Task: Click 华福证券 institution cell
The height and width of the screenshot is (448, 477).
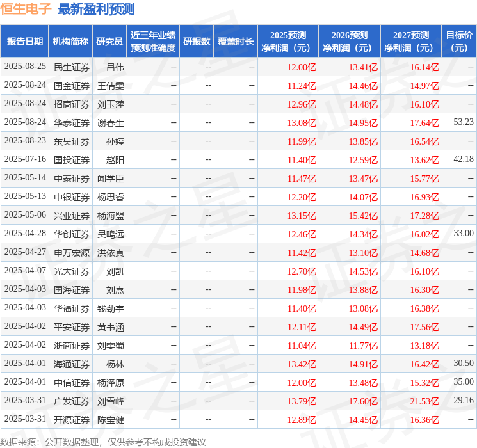Action: pos(72,308)
